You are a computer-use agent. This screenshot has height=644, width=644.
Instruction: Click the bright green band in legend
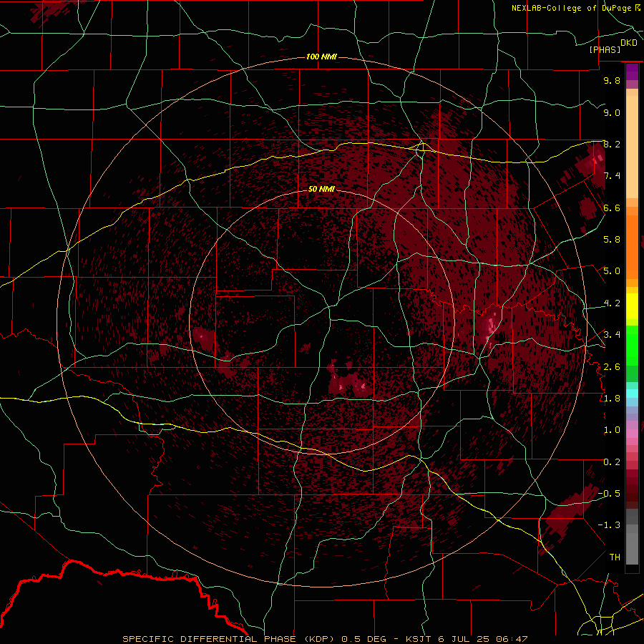coord(632,345)
